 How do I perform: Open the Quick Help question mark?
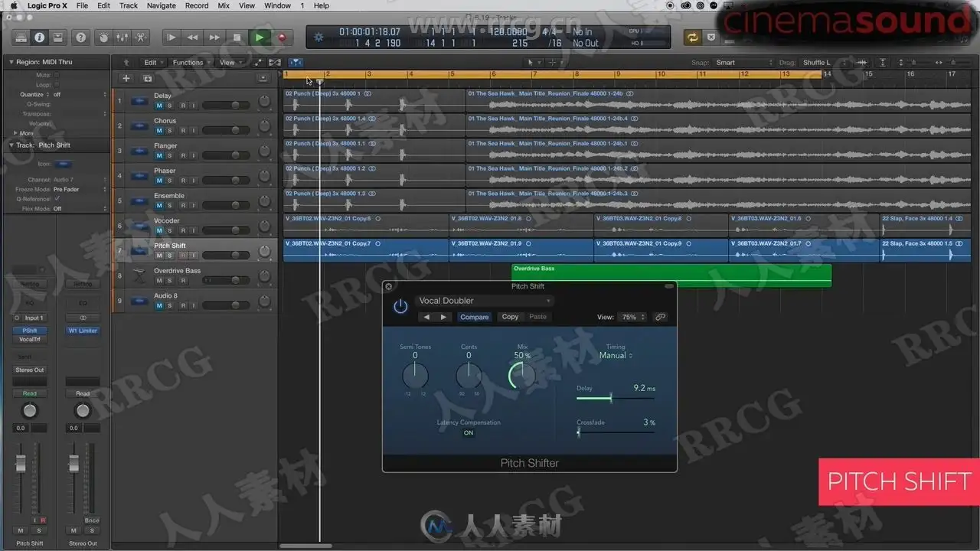click(x=80, y=37)
